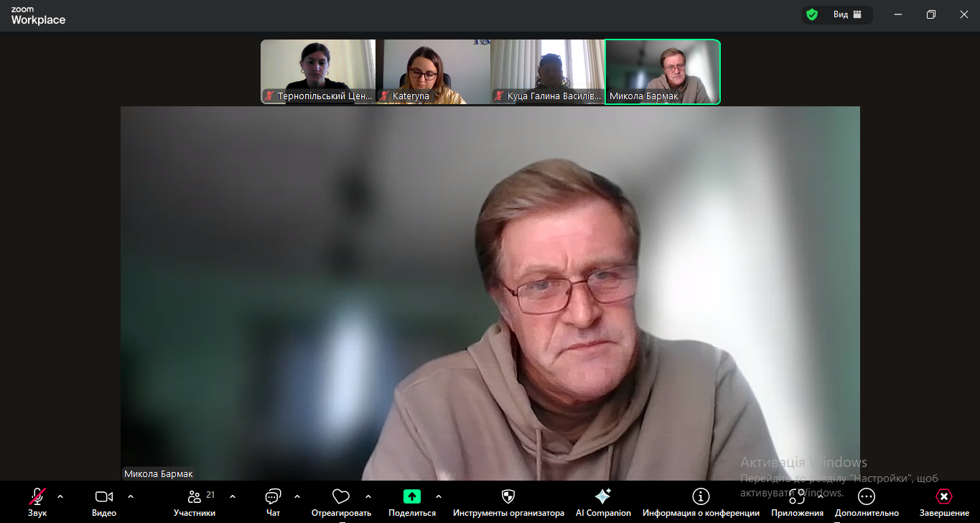Open the Приложения apps icon
Viewport: 980px width, 523px height.
[x=797, y=497]
